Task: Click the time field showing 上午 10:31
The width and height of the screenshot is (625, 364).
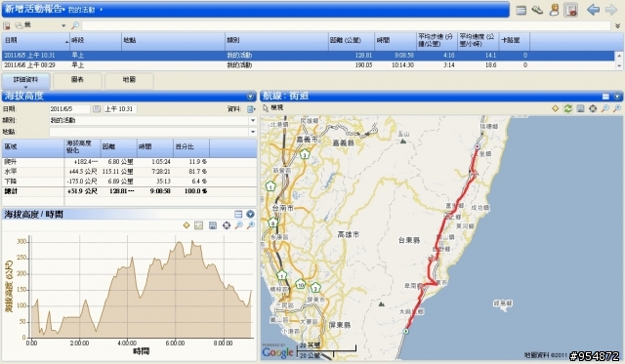Action: click(120, 108)
